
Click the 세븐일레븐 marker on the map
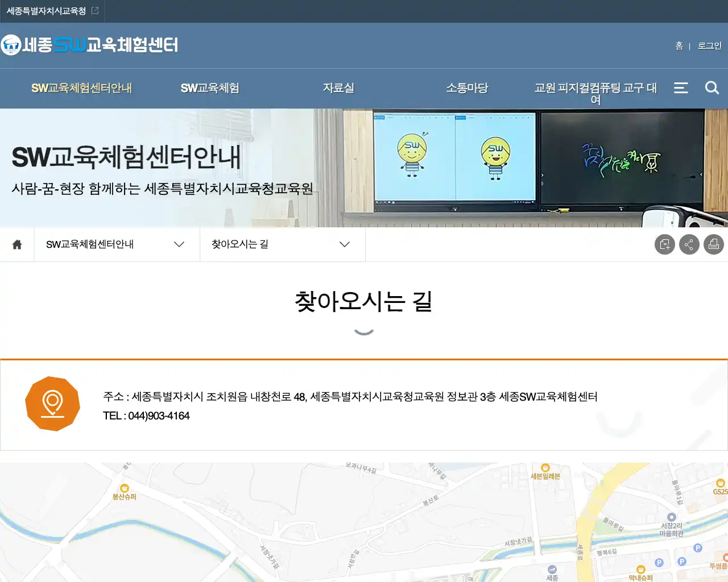click(x=545, y=472)
